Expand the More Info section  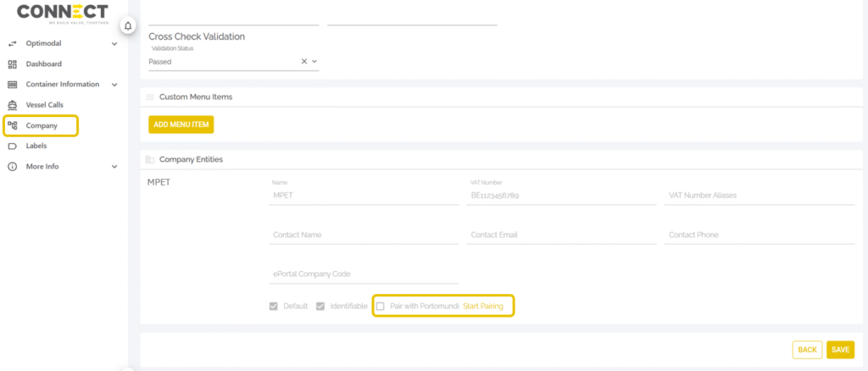tap(114, 167)
